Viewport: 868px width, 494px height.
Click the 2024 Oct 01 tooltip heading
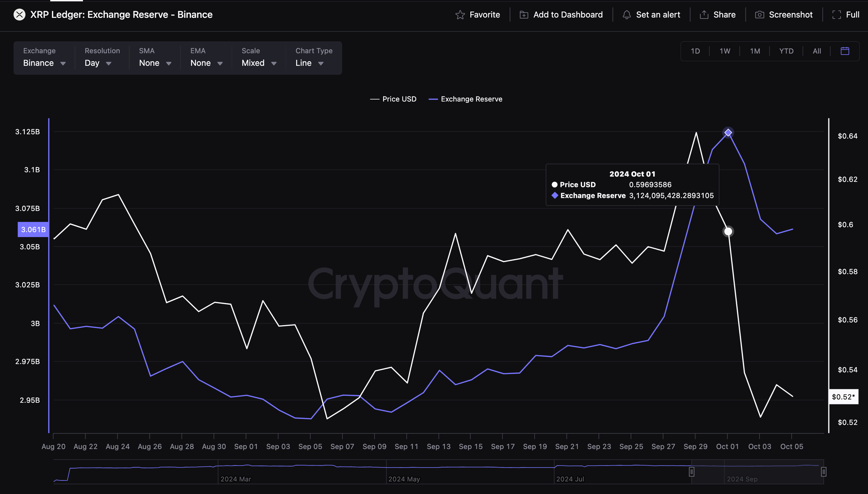[x=632, y=174]
